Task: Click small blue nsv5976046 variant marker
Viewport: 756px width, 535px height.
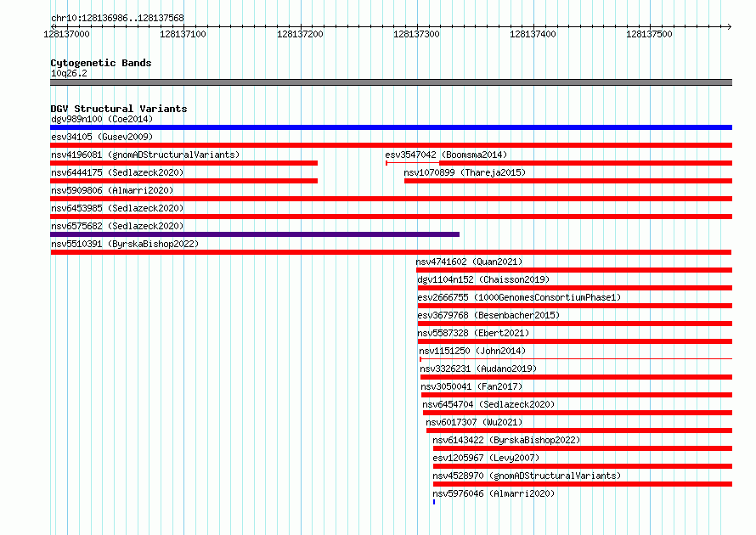Action: [x=434, y=502]
